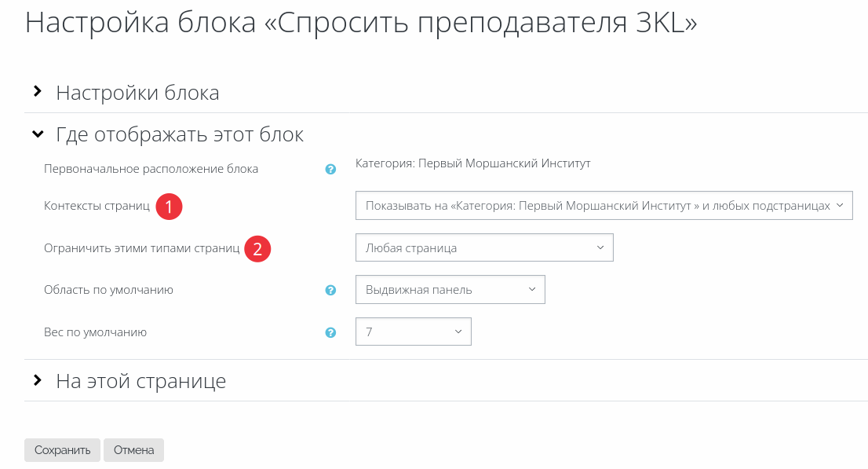Open the Выдвижная панель dropdown

[x=450, y=289]
